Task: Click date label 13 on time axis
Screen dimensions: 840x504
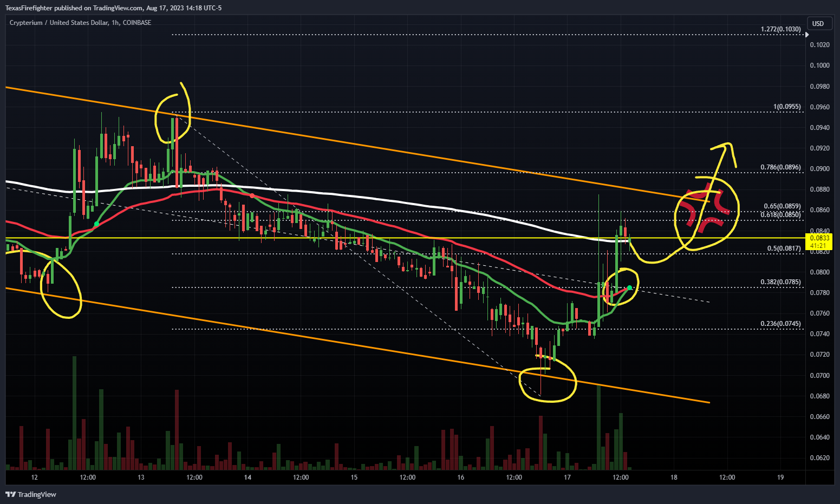Action: pos(141,477)
